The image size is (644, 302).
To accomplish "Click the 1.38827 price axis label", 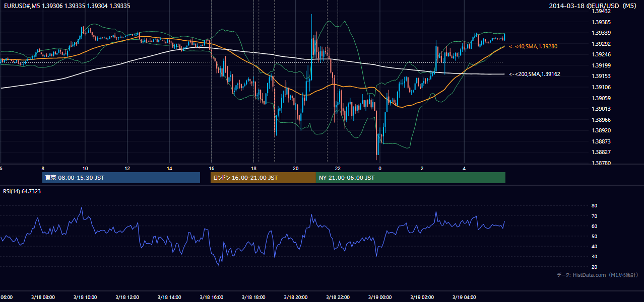I will coord(601,152).
